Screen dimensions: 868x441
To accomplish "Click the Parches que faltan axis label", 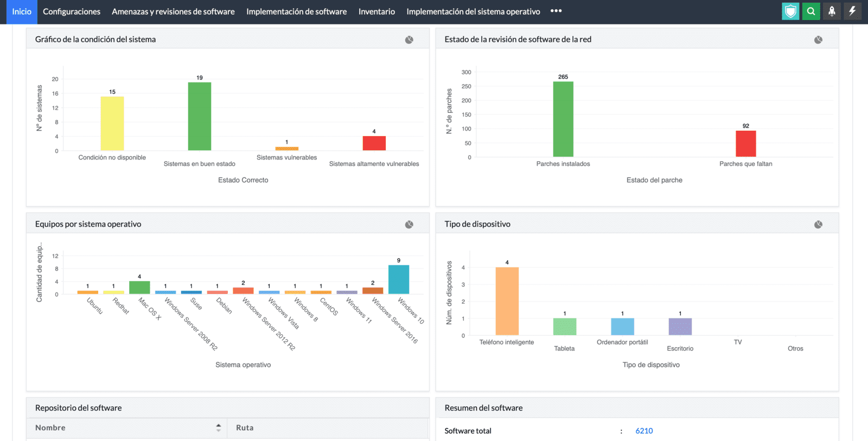I will point(746,164).
